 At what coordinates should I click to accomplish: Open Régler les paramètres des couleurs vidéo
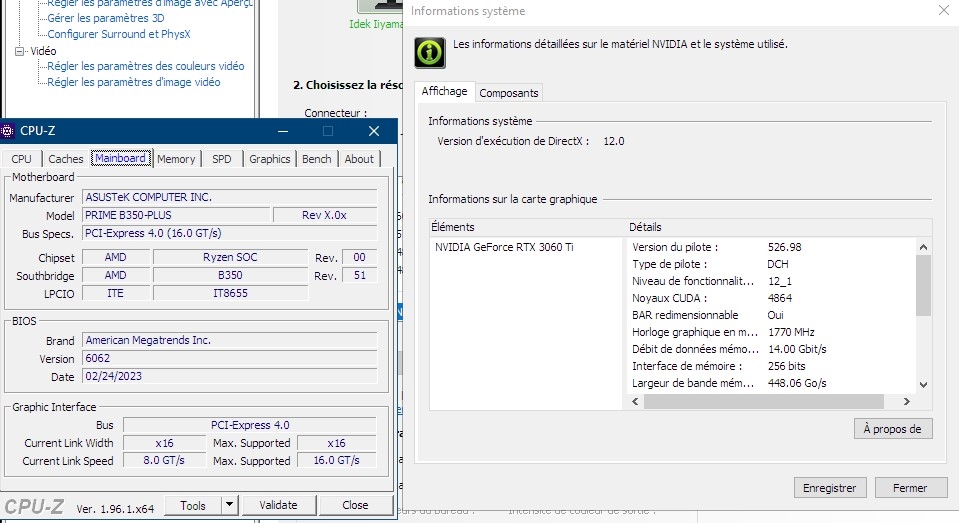[x=145, y=66]
